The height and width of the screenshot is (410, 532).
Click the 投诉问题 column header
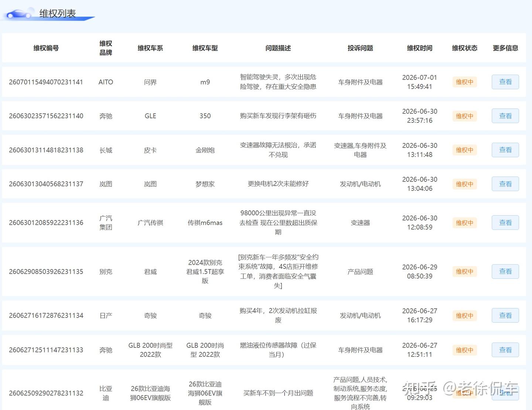coord(360,48)
